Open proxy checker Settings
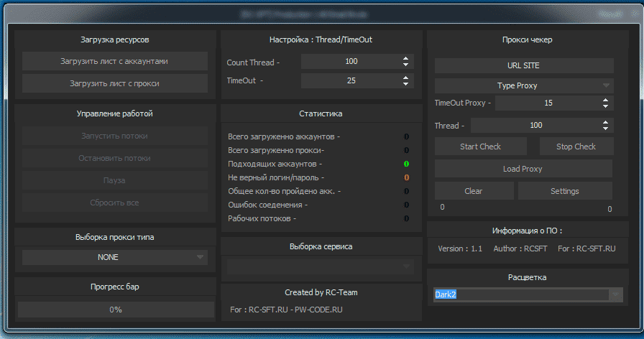 tap(565, 191)
